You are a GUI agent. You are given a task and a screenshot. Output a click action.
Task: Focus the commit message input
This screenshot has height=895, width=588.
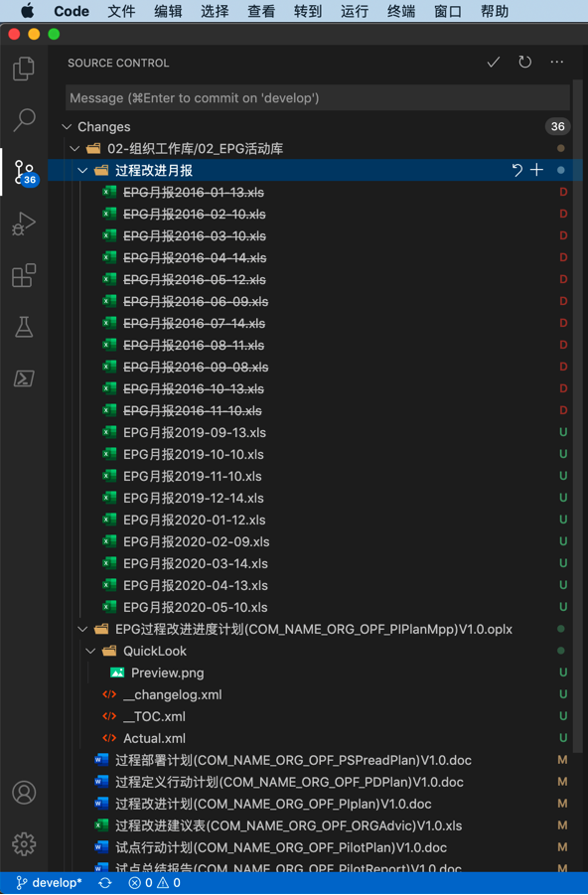(318, 97)
